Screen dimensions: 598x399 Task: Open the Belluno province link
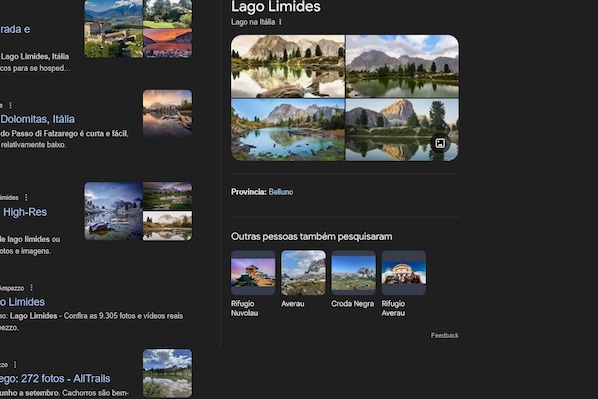pyautogui.click(x=281, y=192)
